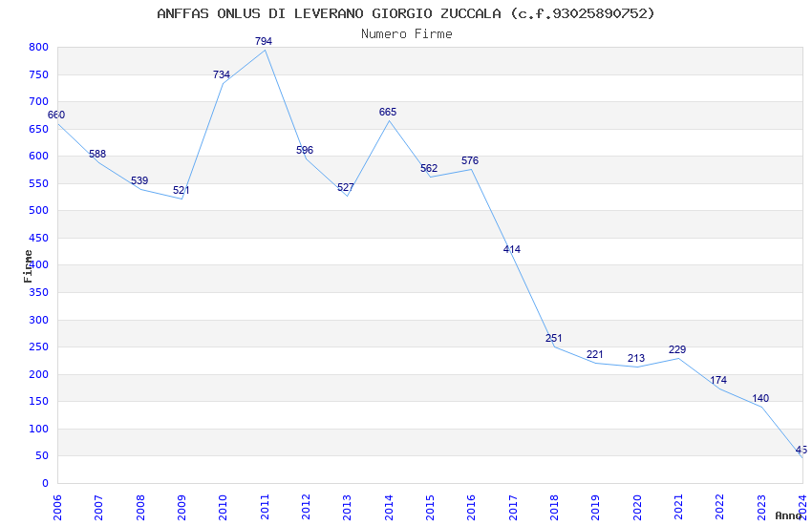Select the 2022 axis label
This screenshot has width=812, height=525.
click(x=720, y=507)
